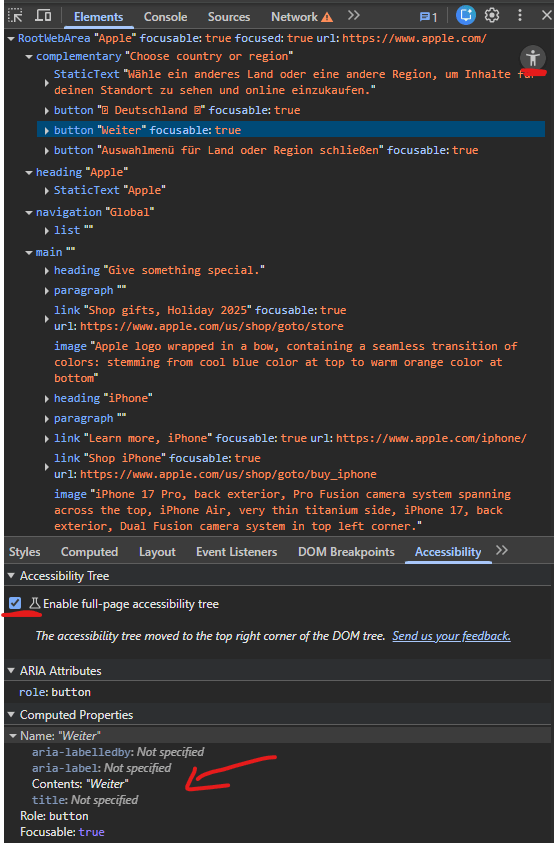This screenshot has height=843, width=554.
Task: Open the issues counter showing 1
Action: [x=428, y=17]
